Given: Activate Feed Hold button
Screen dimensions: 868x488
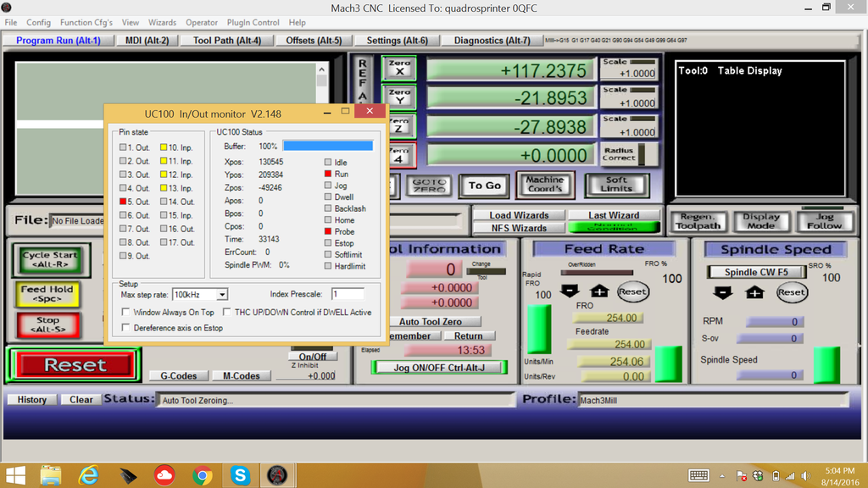Looking at the screenshot, I should pyautogui.click(x=47, y=293).
